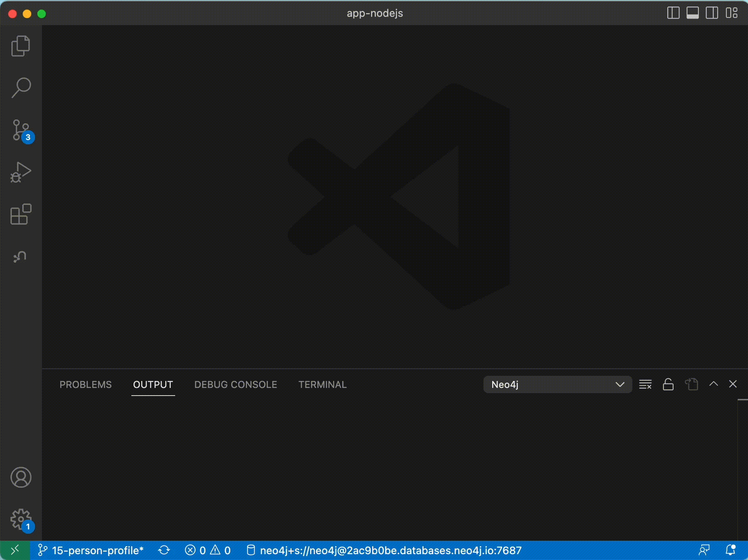This screenshot has width=748, height=560.
Task: Click the neo4j+s database connection in status bar
Action: pos(384,551)
